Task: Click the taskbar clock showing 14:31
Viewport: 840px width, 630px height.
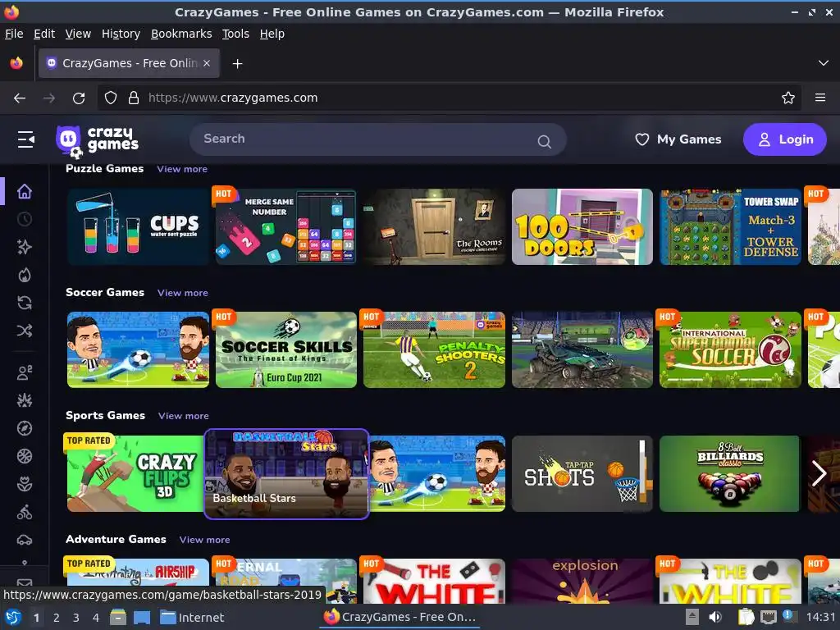Action: pos(820,617)
